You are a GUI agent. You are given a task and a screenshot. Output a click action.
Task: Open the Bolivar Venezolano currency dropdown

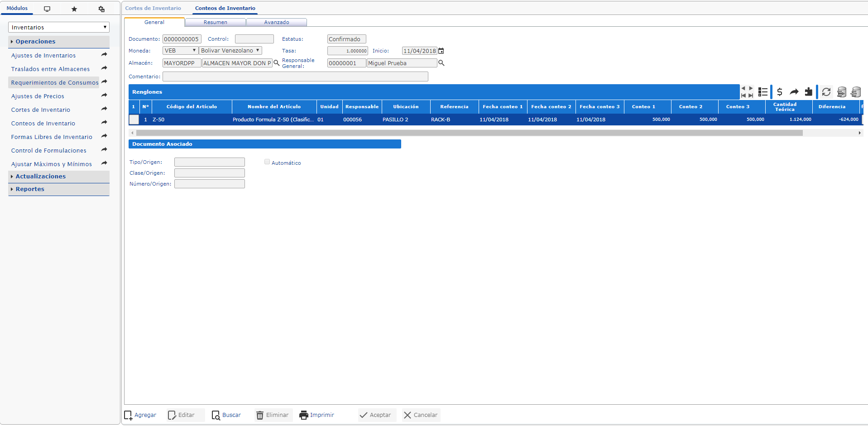[230, 50]
